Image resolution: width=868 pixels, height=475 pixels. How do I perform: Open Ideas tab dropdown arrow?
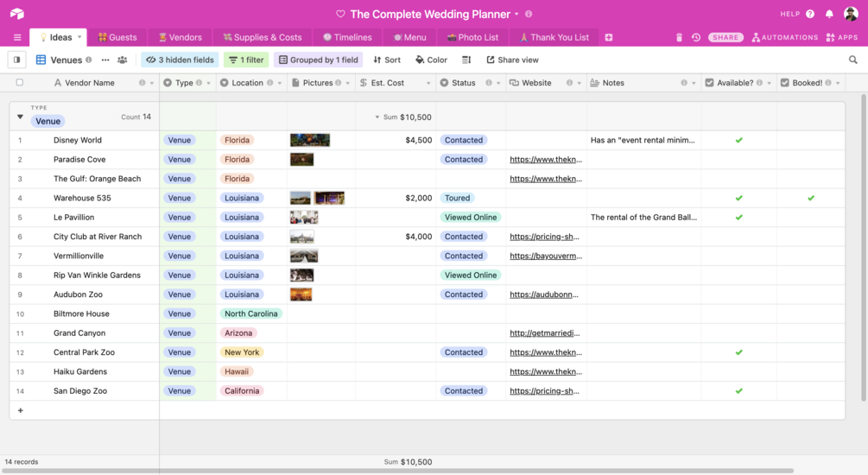79,37
